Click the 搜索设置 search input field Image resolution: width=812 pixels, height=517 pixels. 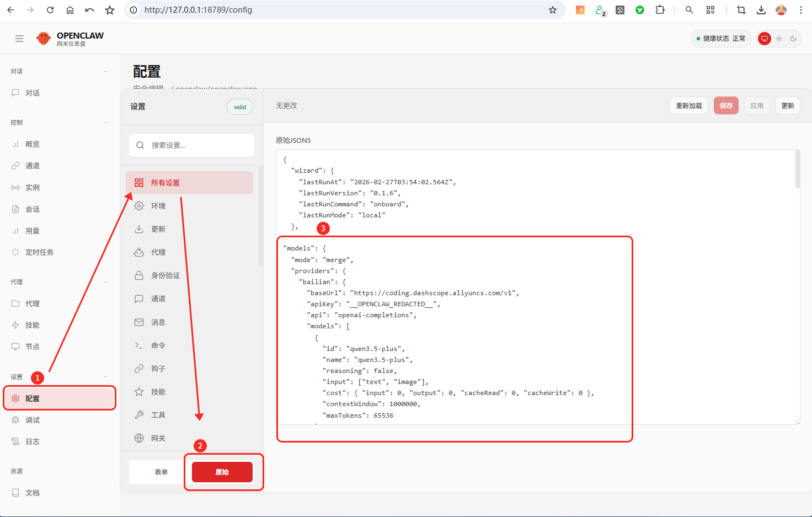coord(192,145)
